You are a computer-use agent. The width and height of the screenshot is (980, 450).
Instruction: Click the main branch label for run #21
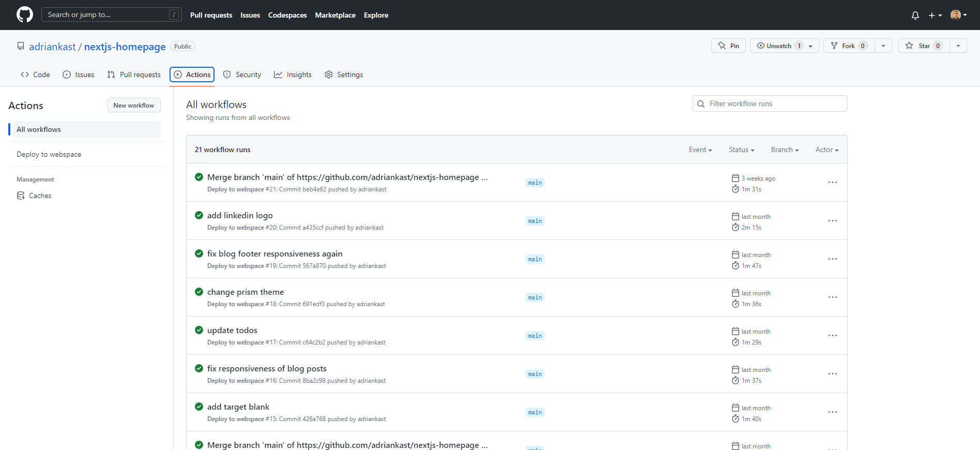tap(535, 183)
